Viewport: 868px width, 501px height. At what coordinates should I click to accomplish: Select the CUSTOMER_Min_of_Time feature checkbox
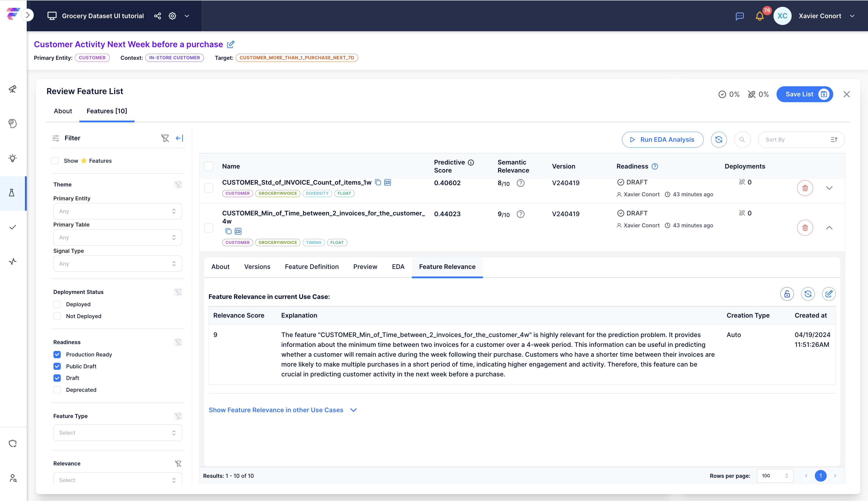point(209,228)
